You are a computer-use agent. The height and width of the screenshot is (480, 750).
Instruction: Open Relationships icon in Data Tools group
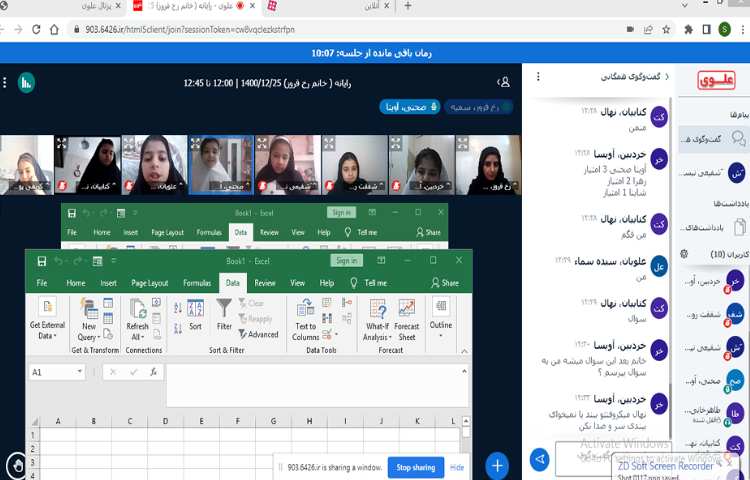[347, 318]
